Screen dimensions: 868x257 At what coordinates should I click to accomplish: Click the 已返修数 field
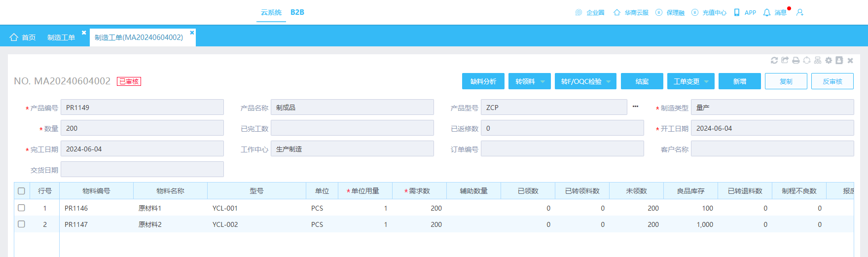pyautogui.click(x=562, y=128)
